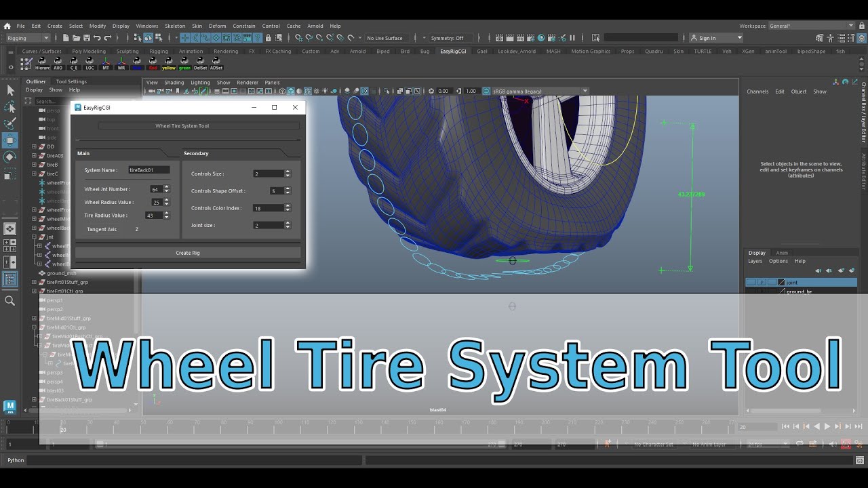Select ground_msh in the Outliner
Screen dimensions: 868x488
click(x=61, y=273)
